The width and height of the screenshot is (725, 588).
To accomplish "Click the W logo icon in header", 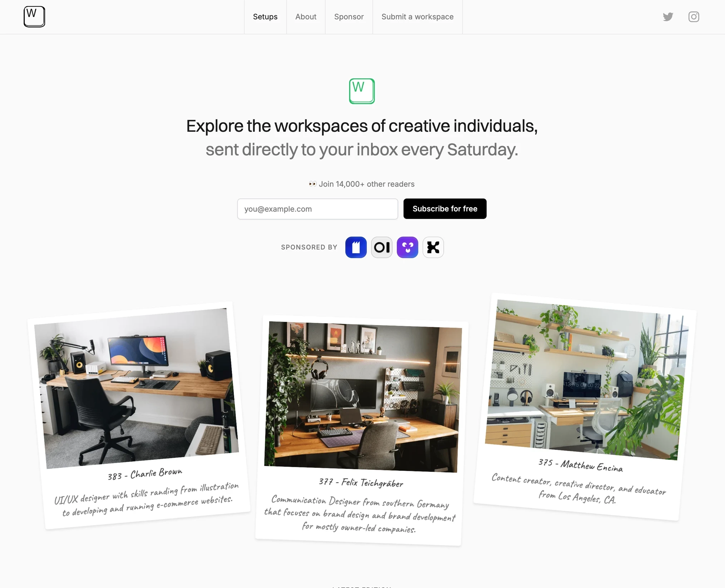I will click(34, 17).
